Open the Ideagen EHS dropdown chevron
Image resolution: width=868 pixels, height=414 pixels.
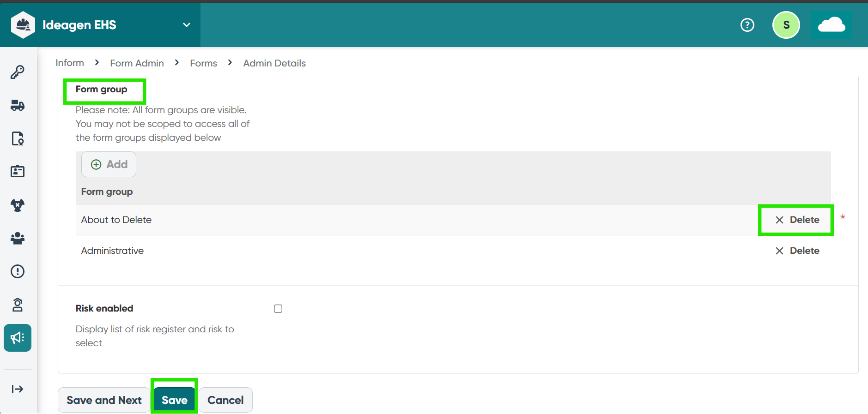[187, 25]
